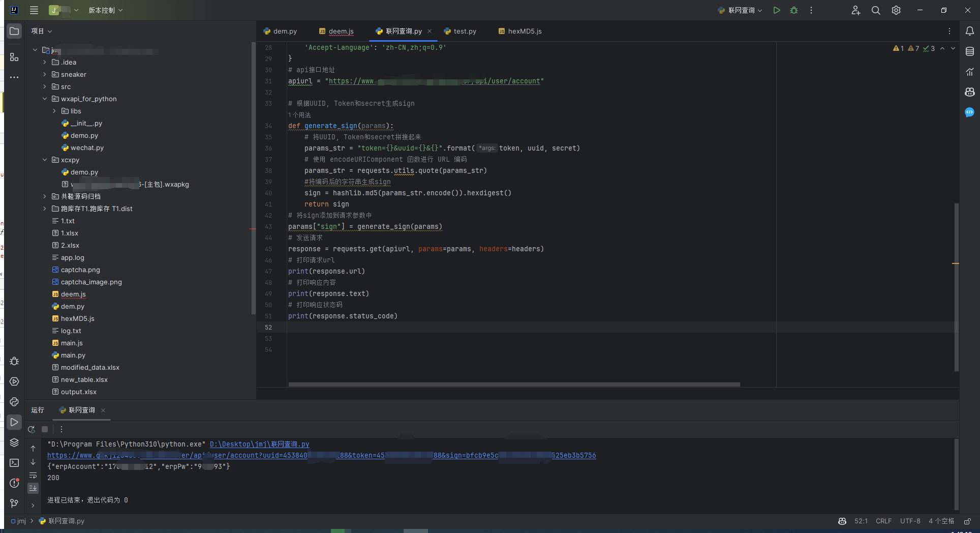Toggle soft-wrap in the run console
This screenshot has height=533, width=980.
33,475
